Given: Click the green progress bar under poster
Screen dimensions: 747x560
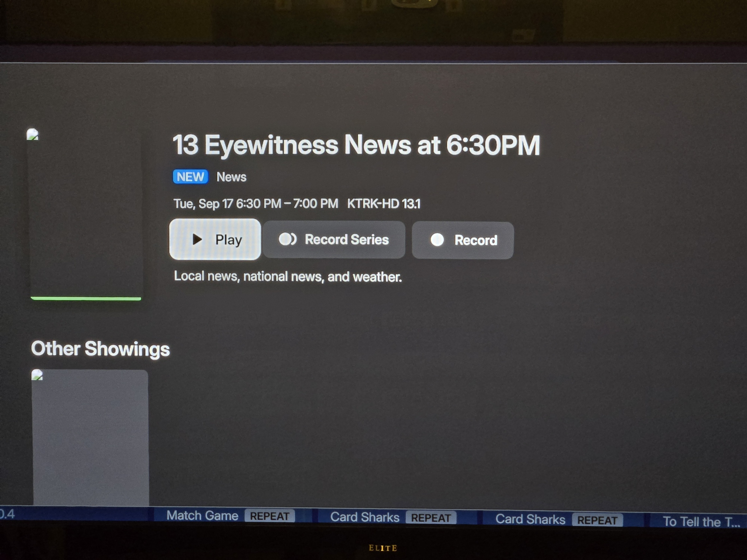Looking at the screenshot, I should 86,299.
